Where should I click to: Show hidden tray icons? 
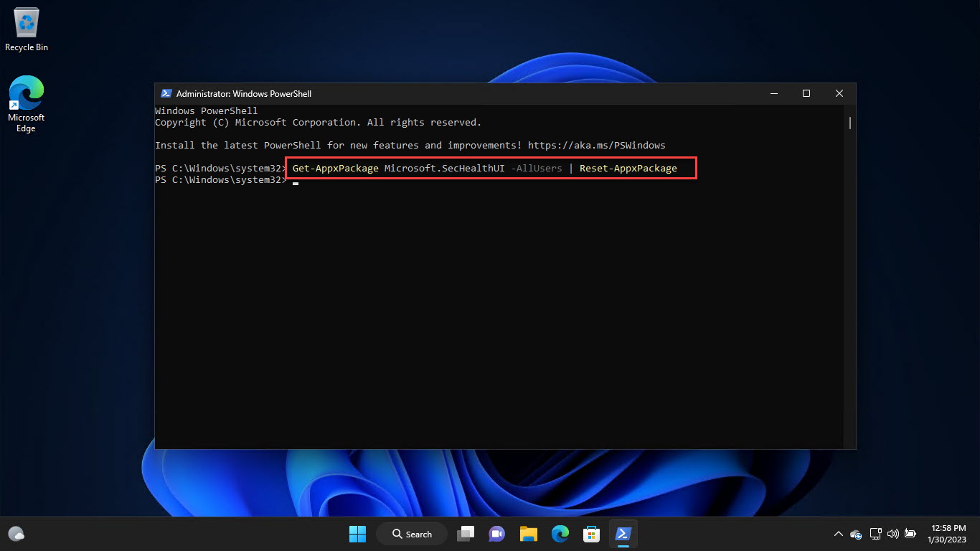pos(838,534)
